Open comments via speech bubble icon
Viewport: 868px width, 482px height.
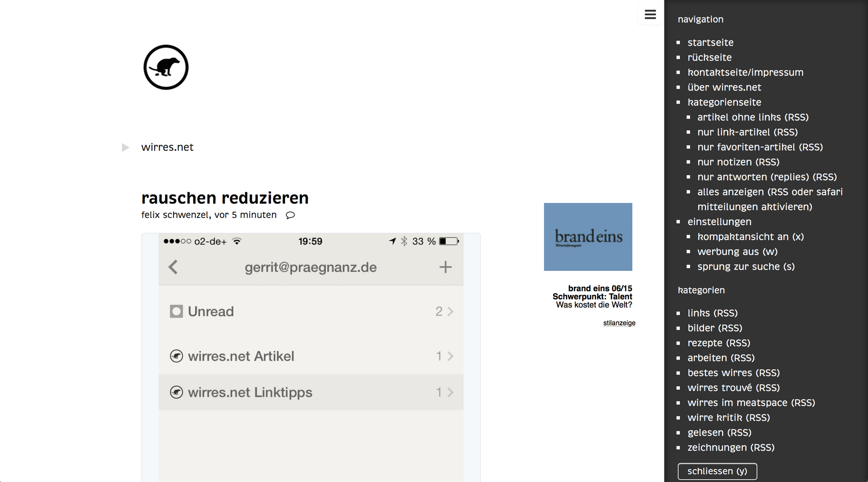(290, 215)
